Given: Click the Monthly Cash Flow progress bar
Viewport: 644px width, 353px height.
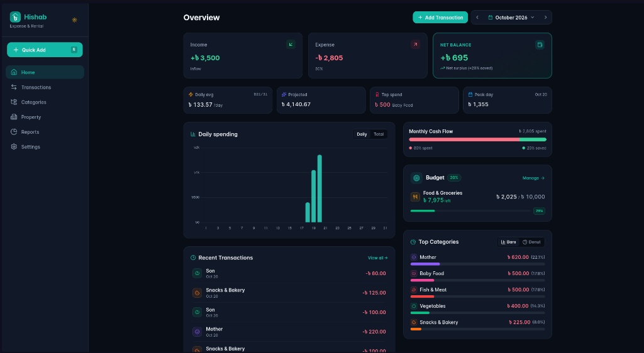Looking at the screenshot, I should [x=477, y=139].
